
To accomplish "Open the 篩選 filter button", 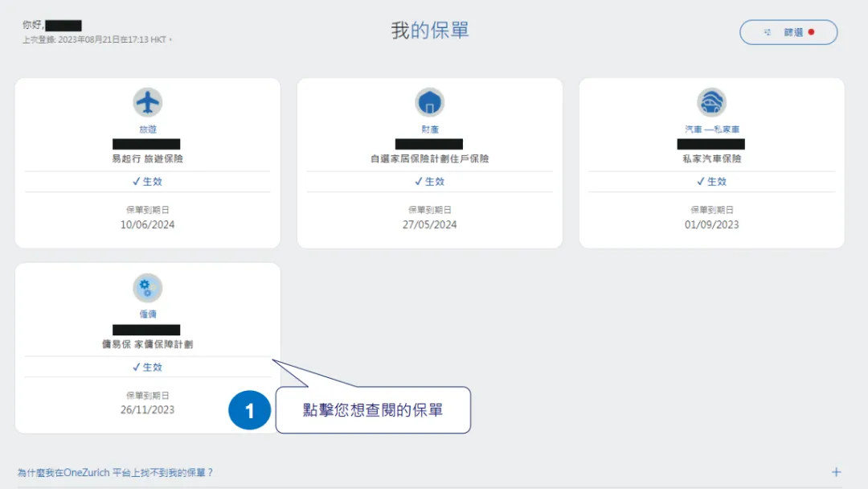I will pos(788,32).
